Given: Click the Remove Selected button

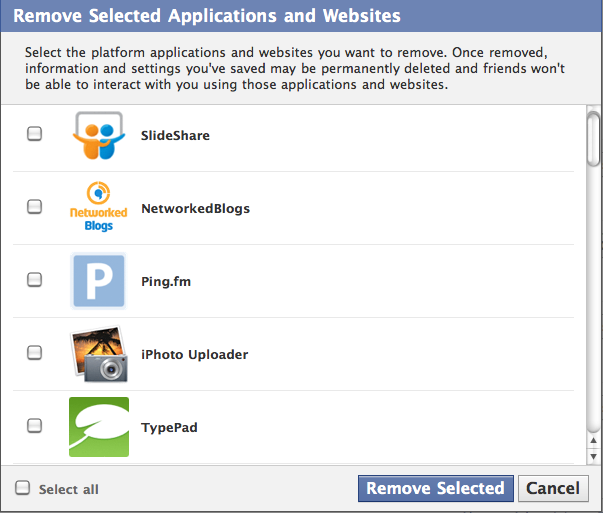Looking at the screenshot, I should pyautogui.click(x=436, y=488).
